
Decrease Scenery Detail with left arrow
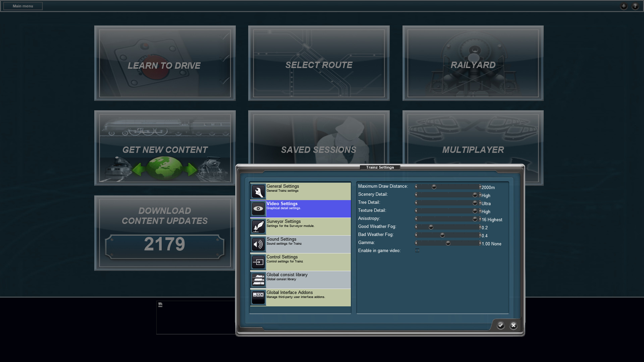click(416, 195)
